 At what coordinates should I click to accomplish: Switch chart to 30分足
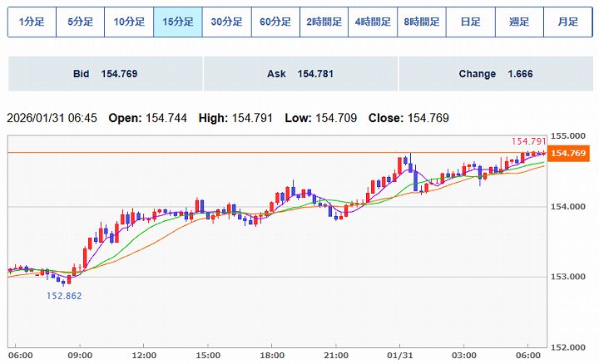click(x=226, y=22)
